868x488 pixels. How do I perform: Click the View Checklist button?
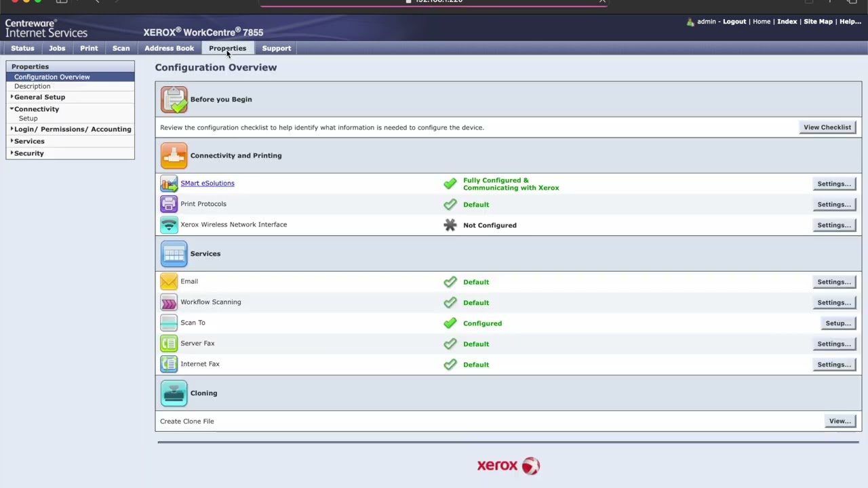tap(827, 127)
